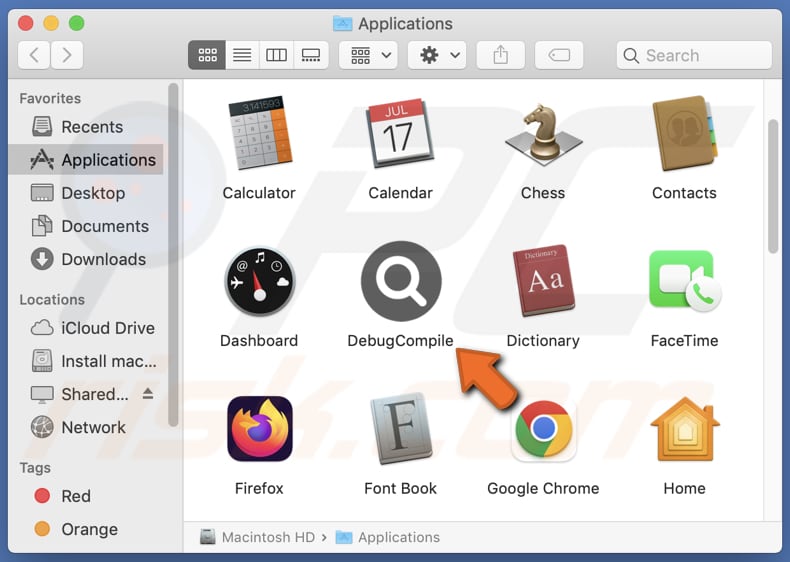Click the main pane vertical scrollbar

[773, 186]
